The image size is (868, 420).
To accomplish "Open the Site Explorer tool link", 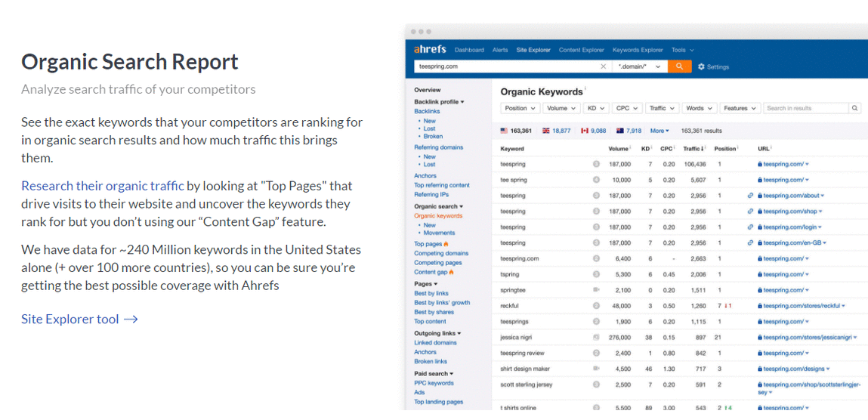I will pos(79,320).
